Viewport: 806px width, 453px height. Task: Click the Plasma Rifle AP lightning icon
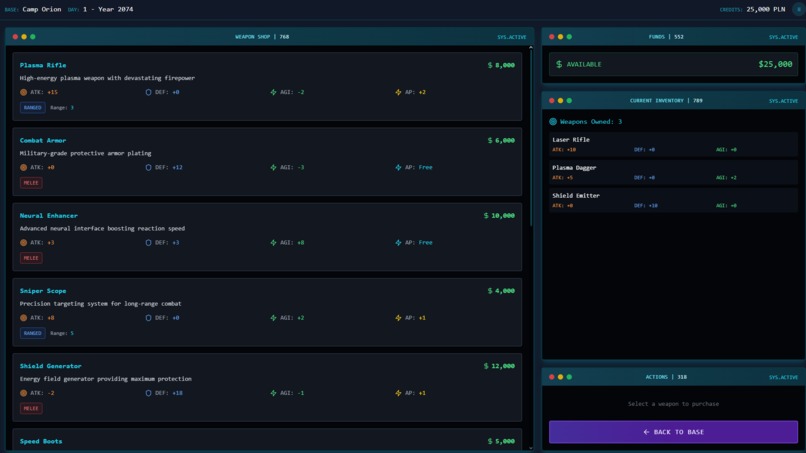coord(398,93)
